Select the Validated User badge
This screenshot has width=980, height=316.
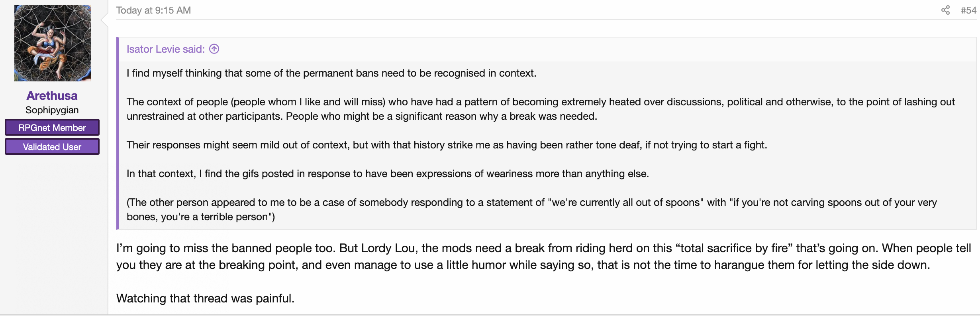click(52, 147)
